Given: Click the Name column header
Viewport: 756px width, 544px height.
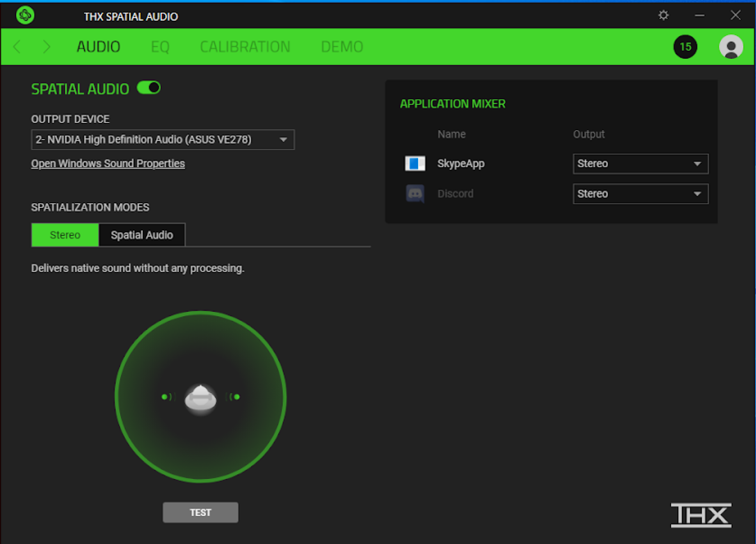Looking at the screenshot, I should [452, 134].
